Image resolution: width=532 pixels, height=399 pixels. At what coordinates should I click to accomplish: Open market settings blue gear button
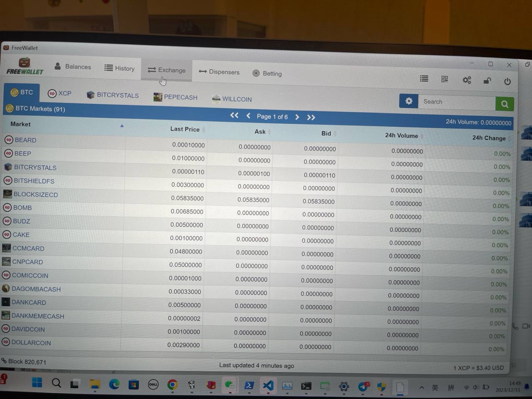pyautogui.click(x=409, y=101)
